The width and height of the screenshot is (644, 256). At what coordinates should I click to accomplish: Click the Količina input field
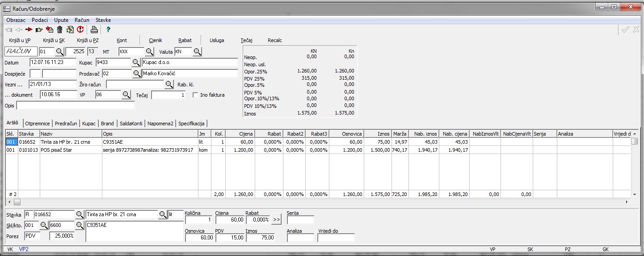(x=198, y=220)
